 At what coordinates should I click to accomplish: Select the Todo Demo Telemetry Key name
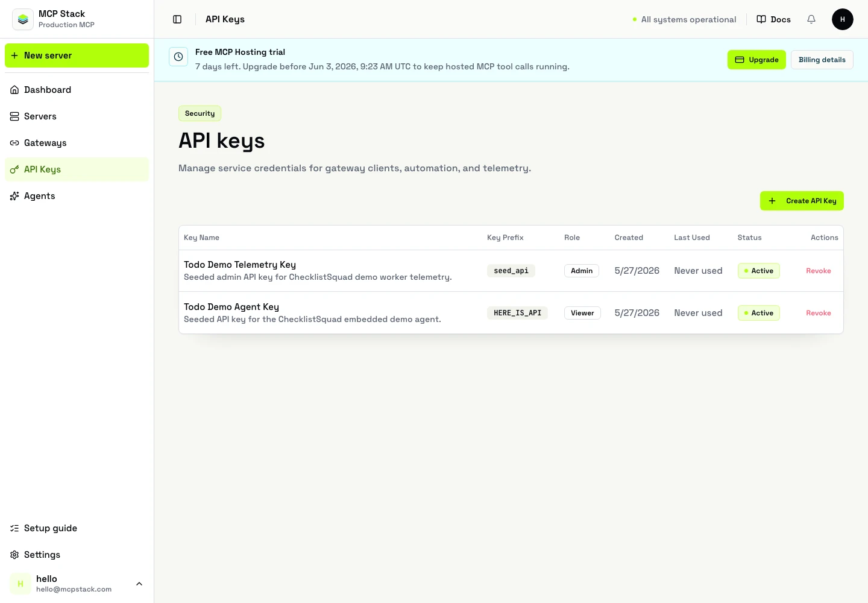[x=240, y=265]
